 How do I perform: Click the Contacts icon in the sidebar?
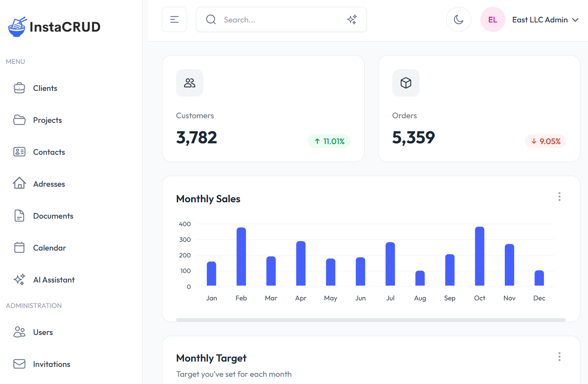click(x=19, y=152)
